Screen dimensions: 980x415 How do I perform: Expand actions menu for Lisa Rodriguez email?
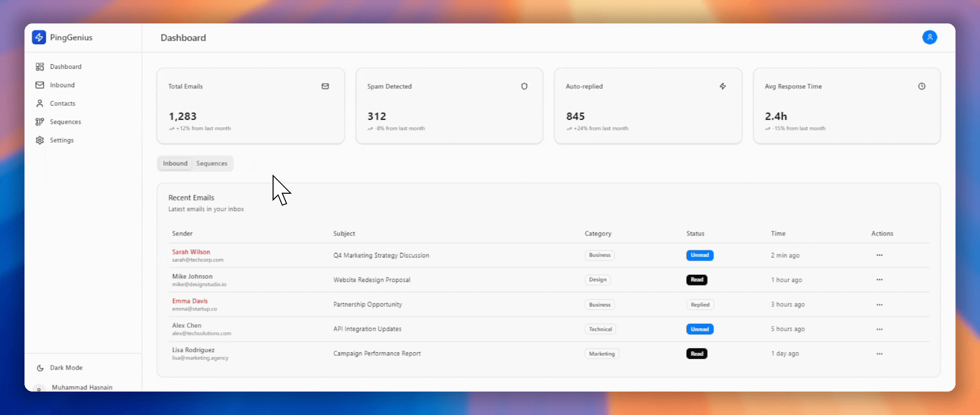click(879, 354)
